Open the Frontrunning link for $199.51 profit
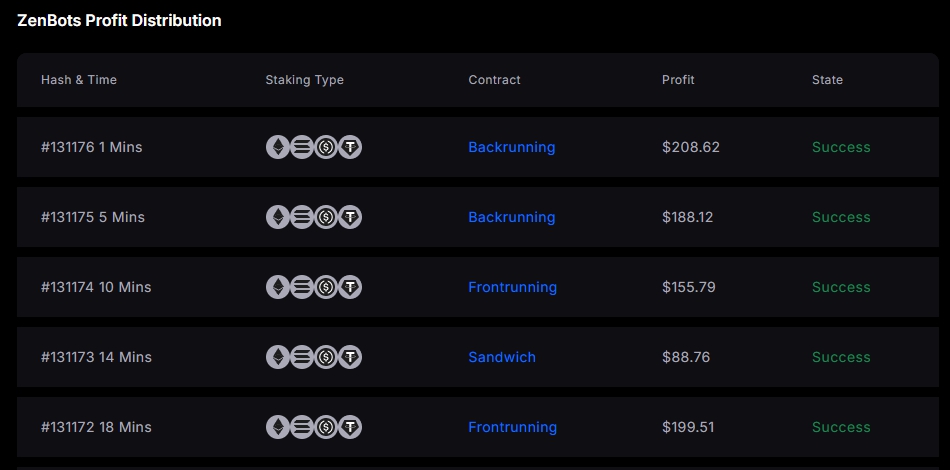The width and height of the screenshot is (950, 470). pyautogui.click(x=513, y=427)
